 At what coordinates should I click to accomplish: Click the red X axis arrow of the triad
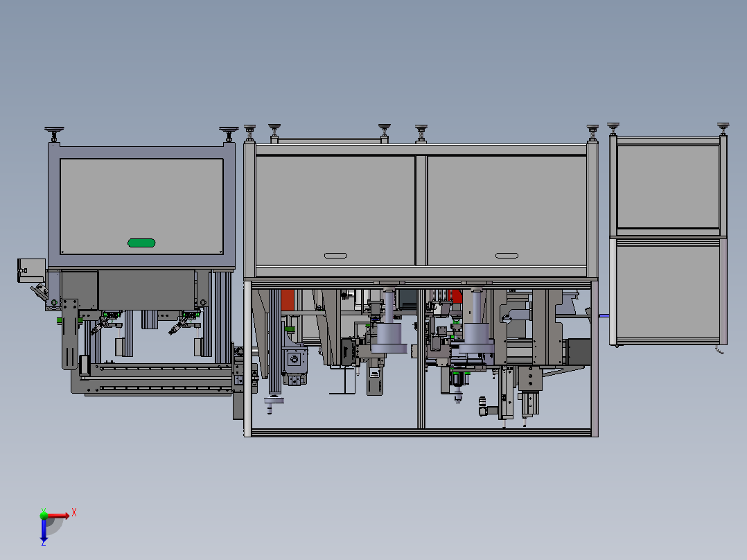pos(58,516)
